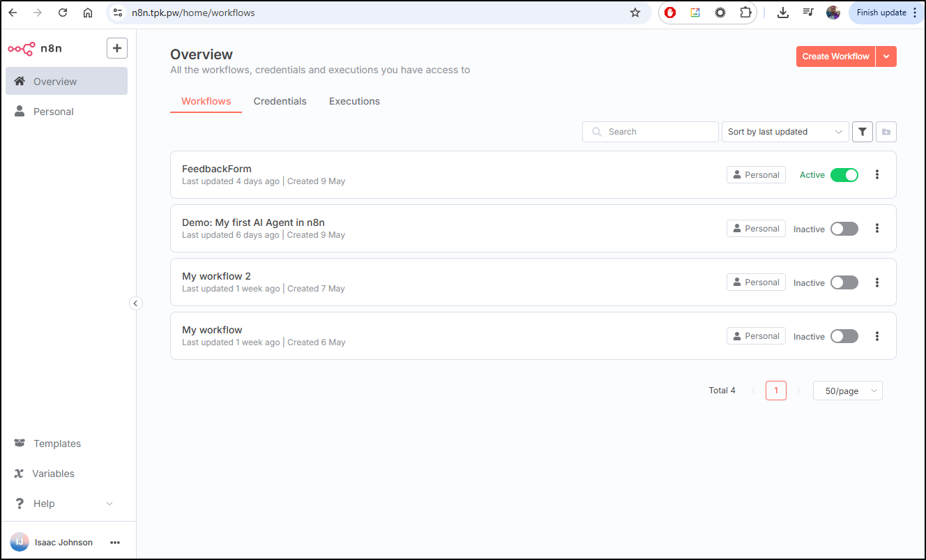Open the filter funnel icon

click(x=863, y=132)
